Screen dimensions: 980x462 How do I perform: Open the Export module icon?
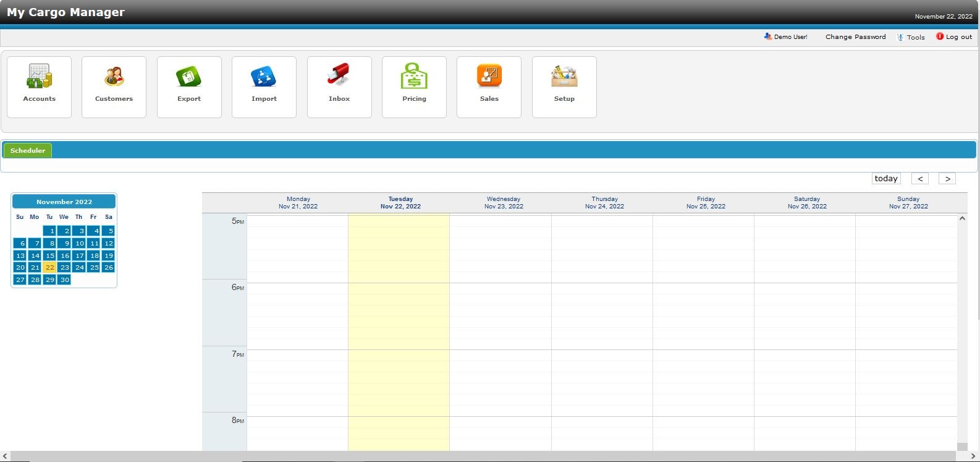coord(189,87)
